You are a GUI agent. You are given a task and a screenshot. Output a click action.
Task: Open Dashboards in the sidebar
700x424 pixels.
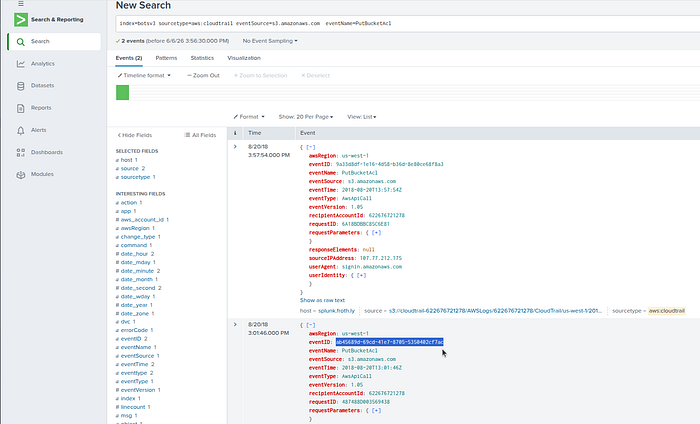(47, 152)
